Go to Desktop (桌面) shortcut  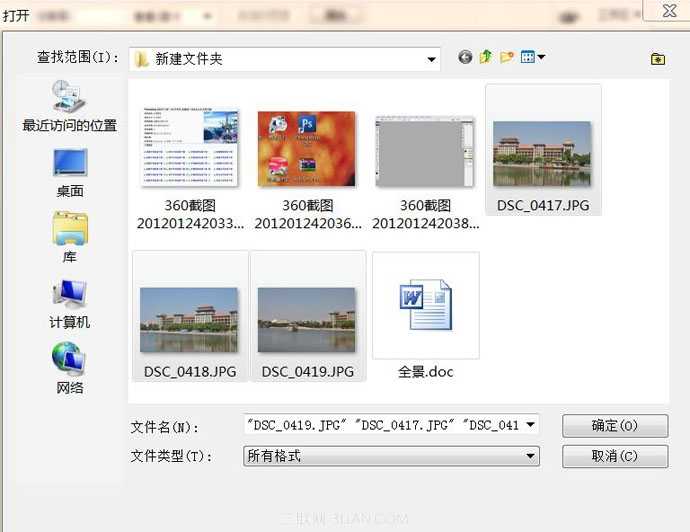click(x=70, y=173)
